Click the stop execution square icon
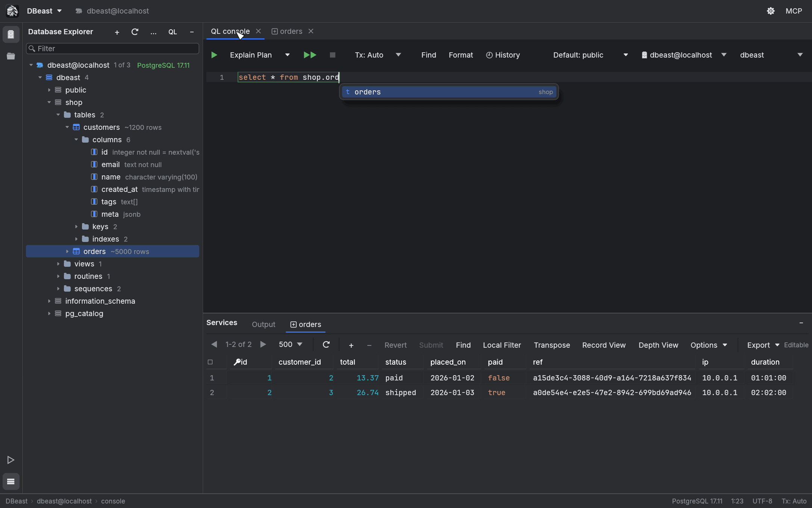This screenshot has height=508, width=812. pyautogui.click(x=332, y=55)
